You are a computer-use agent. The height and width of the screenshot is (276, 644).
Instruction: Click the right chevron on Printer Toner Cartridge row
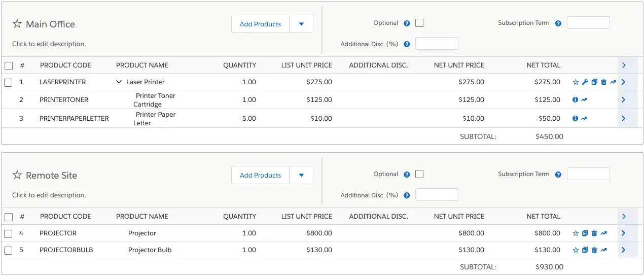click(624, 100)
